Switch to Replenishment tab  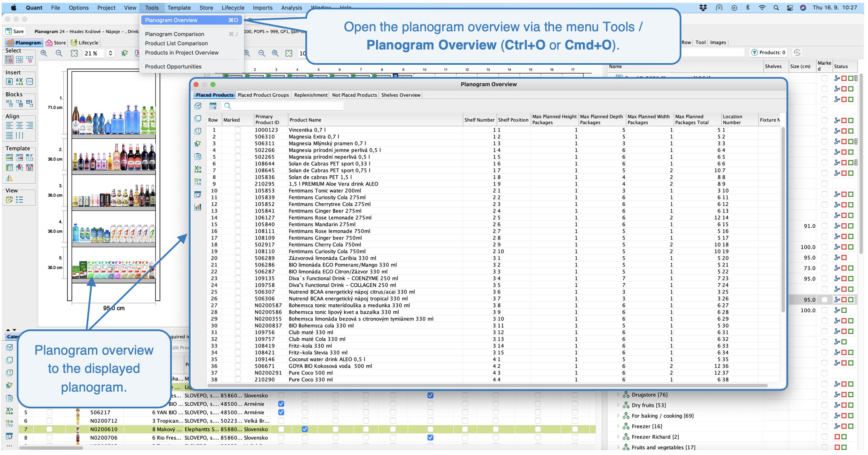click(x=311, y=95)
